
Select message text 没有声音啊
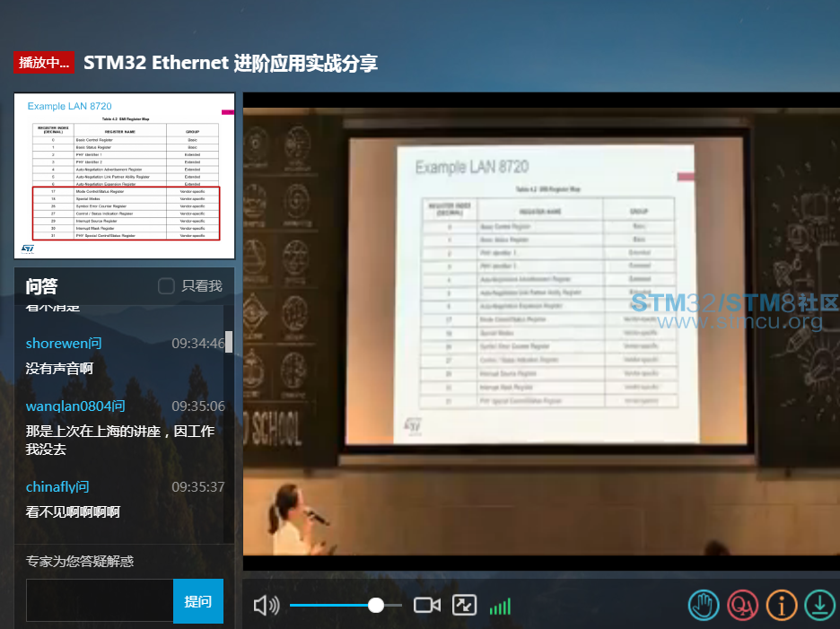tap(59, 369)
